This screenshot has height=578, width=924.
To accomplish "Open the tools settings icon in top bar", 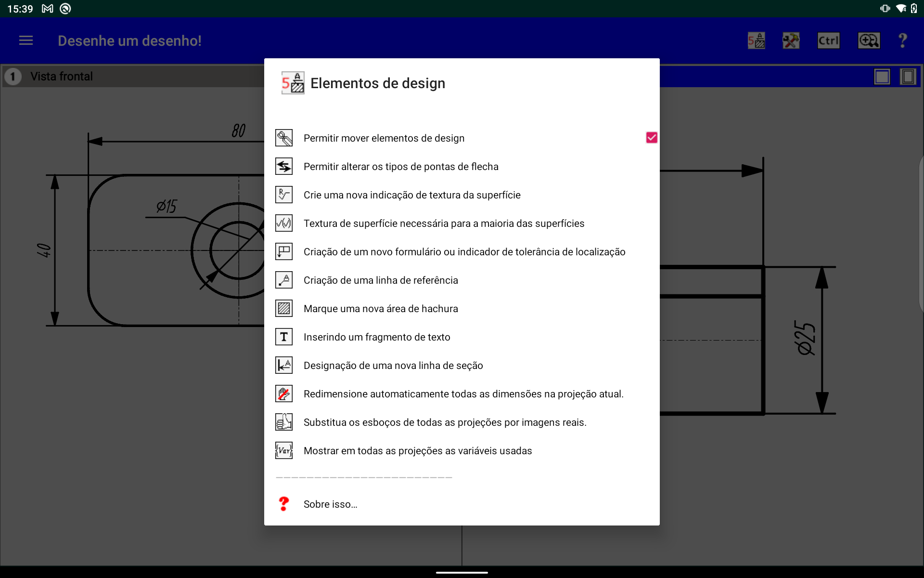I will point(791,41).
